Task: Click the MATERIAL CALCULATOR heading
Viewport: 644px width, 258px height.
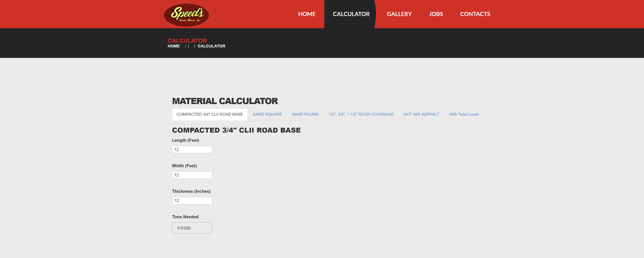Action: click(x=225, y=101)
